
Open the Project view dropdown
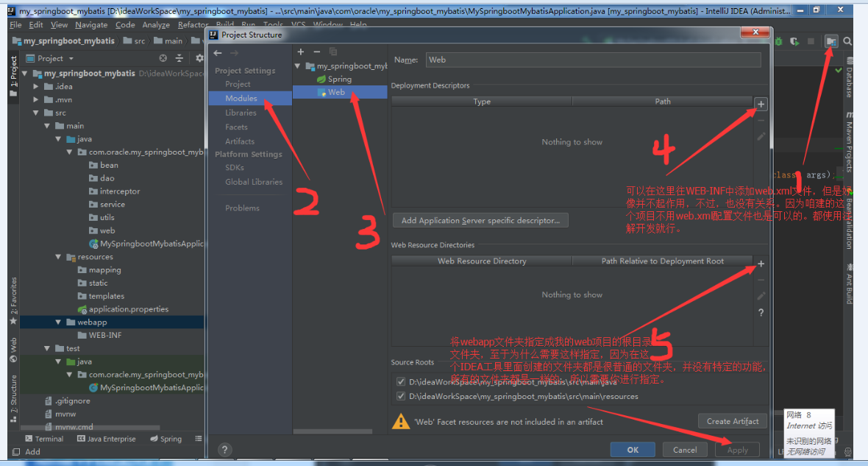click(x=50, y=58)
